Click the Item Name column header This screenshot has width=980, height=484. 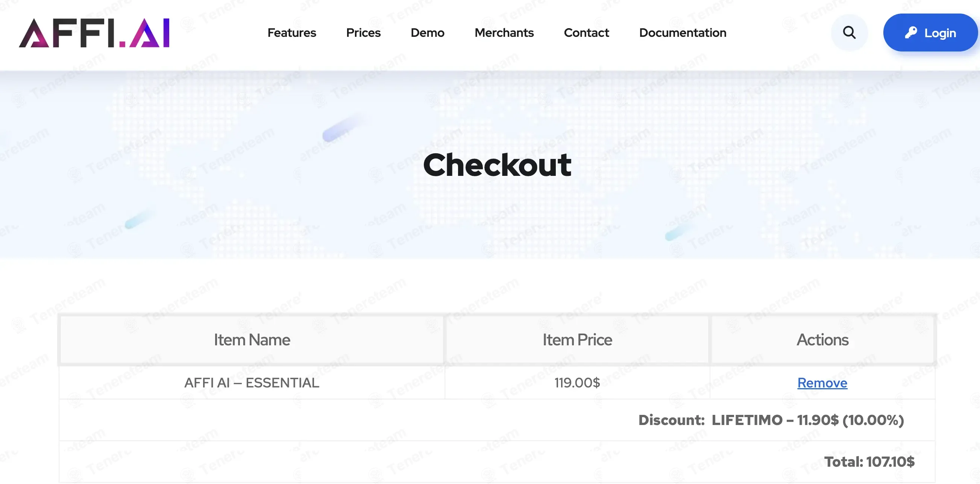[252, 340]
